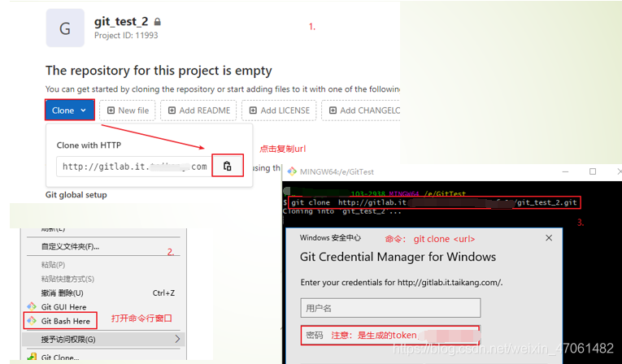Screen dimensions: 622x364
Task: Select 粘贴(P) in context menu
Action: coord(102,265)
